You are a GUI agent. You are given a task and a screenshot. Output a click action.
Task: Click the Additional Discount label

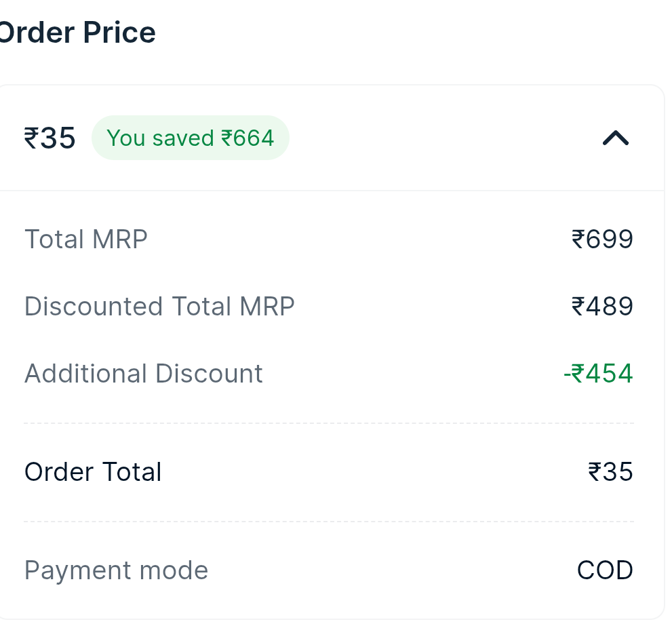144,374
